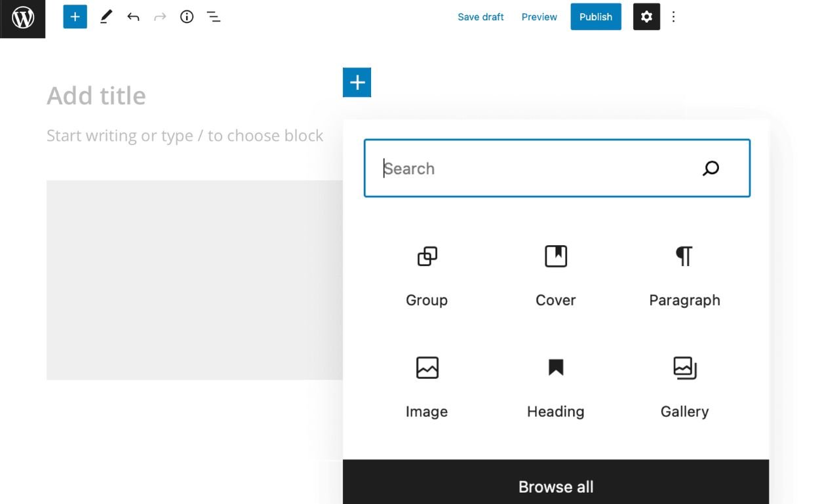The image size is (839, 504).
Task: Open the Options three-dot menu
Action: (674, 16)
